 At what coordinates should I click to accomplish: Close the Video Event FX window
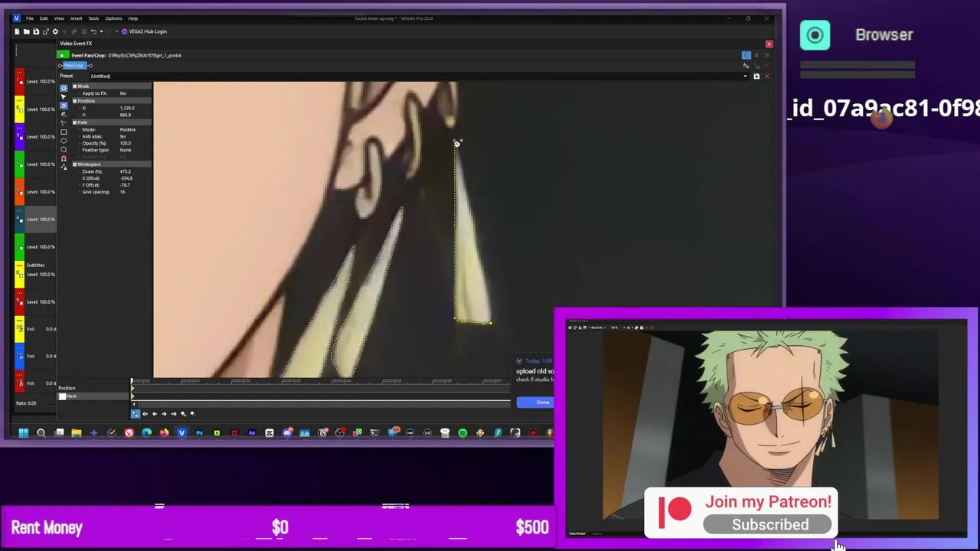pos(769,44)
